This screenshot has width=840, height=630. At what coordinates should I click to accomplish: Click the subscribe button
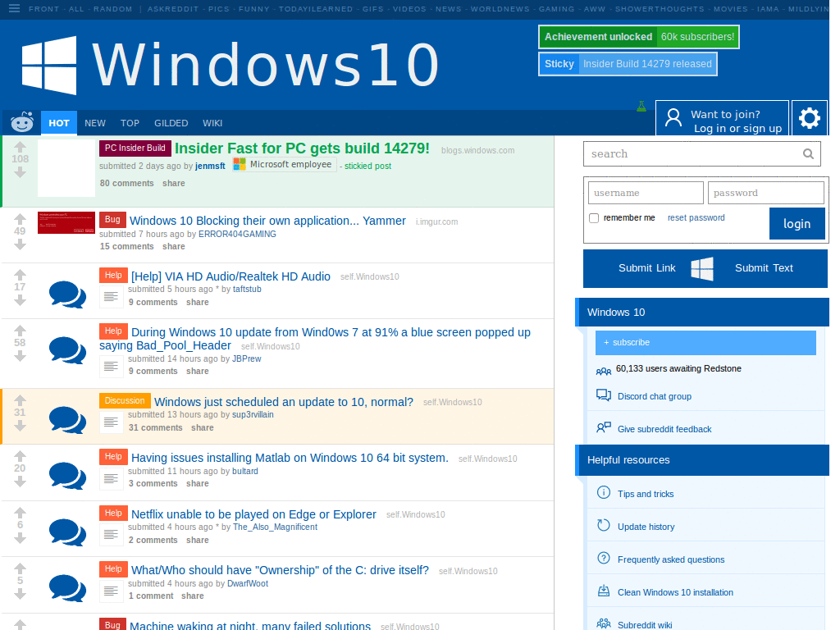pyautogui.click(x=705, y=342)
